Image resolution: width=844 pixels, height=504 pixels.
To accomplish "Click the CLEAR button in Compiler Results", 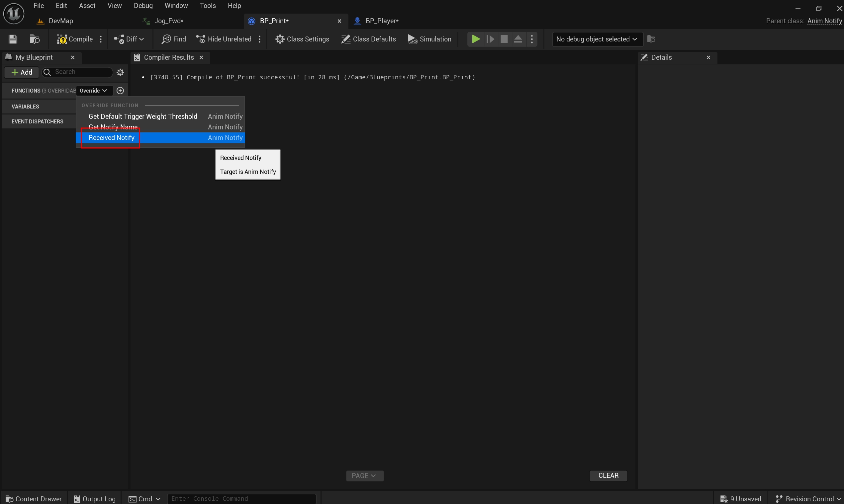I will tap(608, 475).
